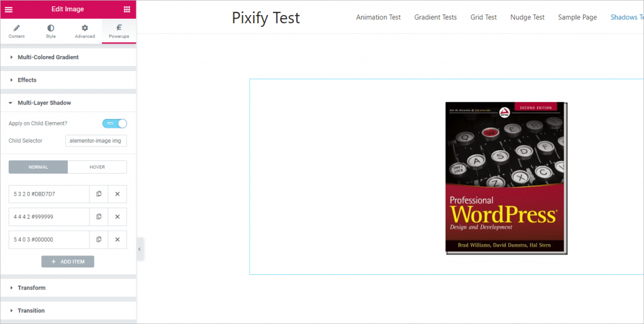Open the Gradient Tests page link
This screenshot has width=644, height=324.
click(x=435, y=17)
